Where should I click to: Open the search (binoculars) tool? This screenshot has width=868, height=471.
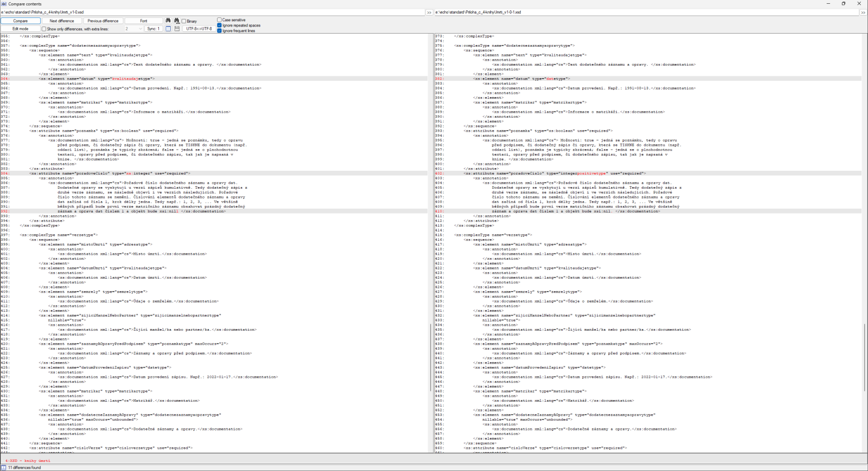168,21
